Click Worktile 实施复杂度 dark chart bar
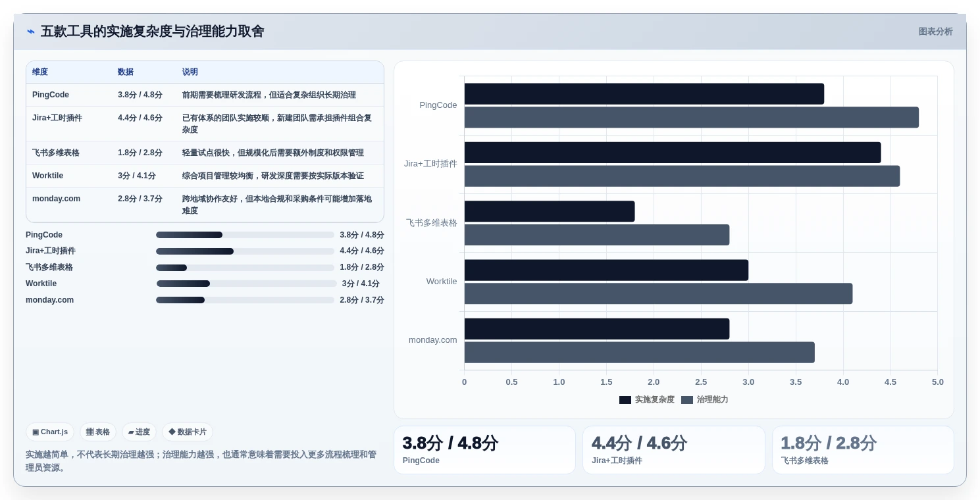This screenshot has width=980, height=500. (x=606, y=270)
